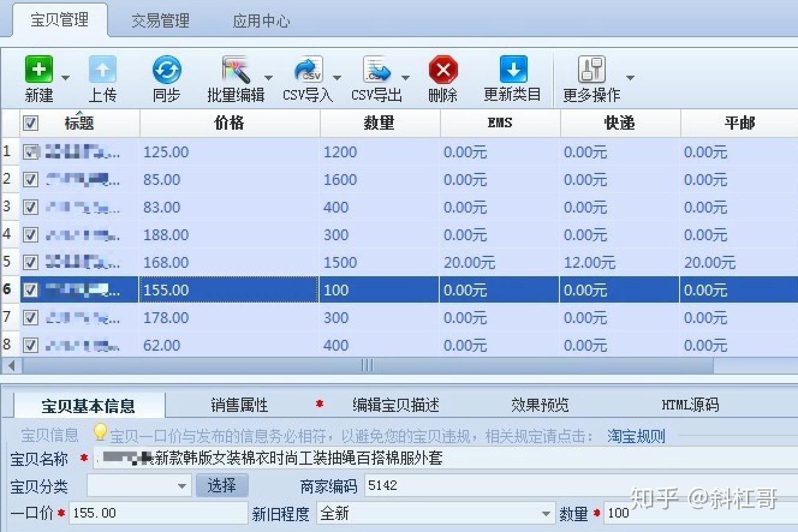The image size is (798, 532).
Task: Open the 淘宝规则 link
Action: [x=636, y=436]
